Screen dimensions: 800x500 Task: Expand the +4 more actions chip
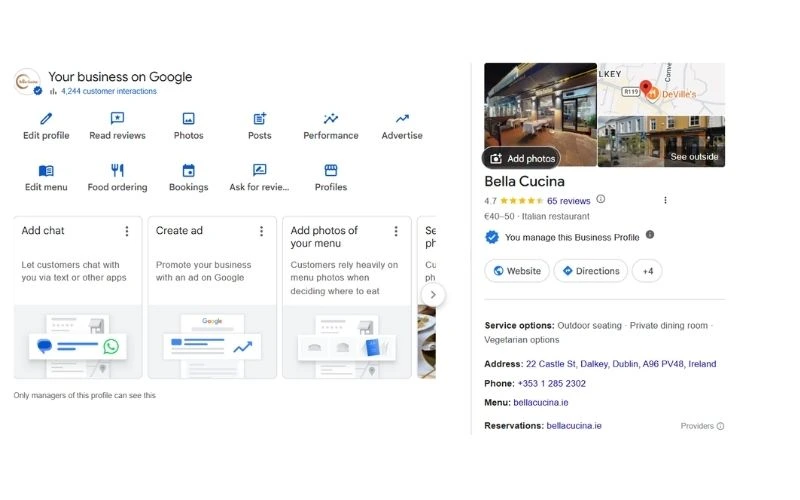point(647,271)
